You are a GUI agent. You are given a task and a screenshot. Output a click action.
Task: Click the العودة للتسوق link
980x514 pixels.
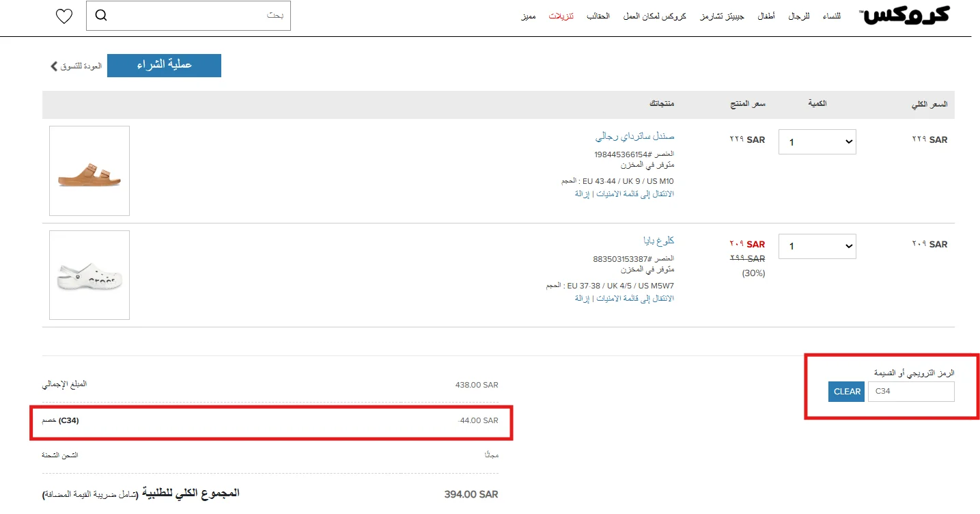tap(81, 66)
